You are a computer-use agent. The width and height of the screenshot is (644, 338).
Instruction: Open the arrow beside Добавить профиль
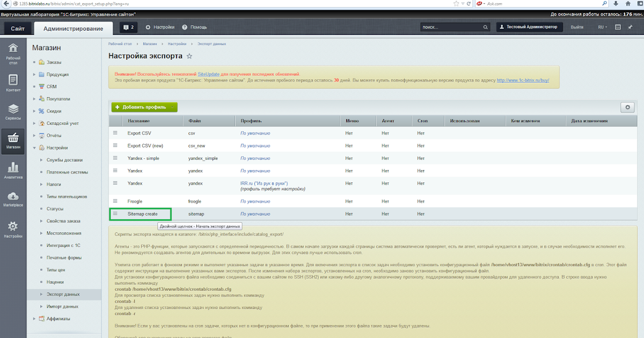pos(172,107)
